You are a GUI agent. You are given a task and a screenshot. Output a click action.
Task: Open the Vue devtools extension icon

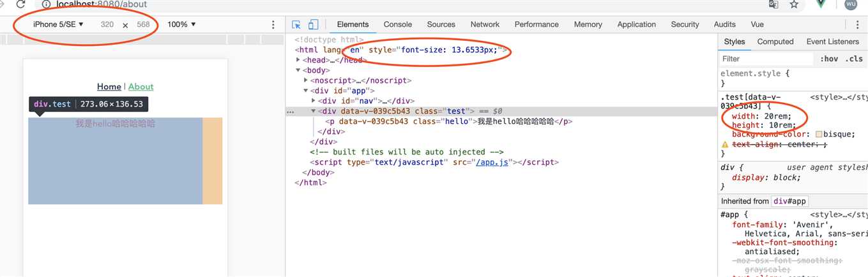tap(822, 4)
